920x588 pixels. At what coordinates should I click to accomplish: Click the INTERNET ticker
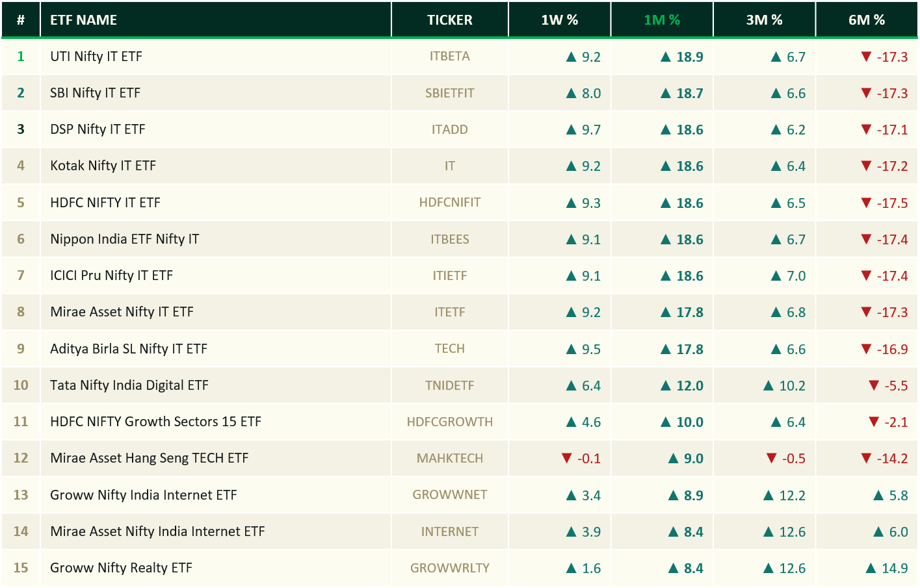(450, 531)
